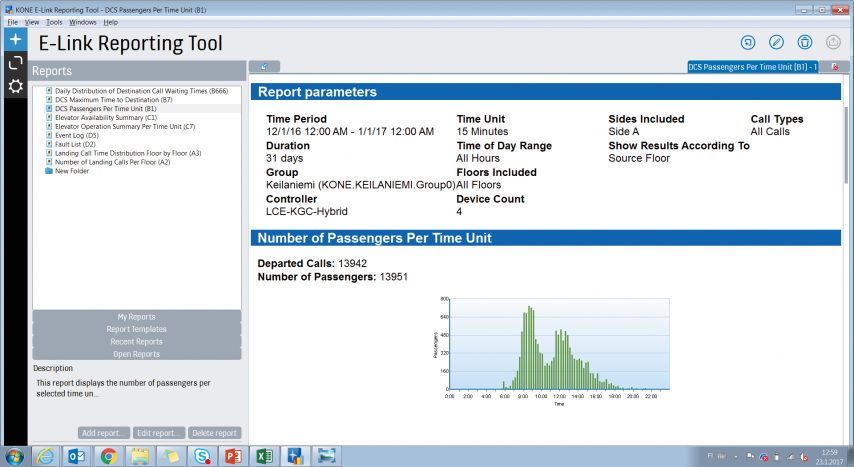854x467 pixels.
Task: Click the grayed export icon in top toolbar
Action: (834, 42)
